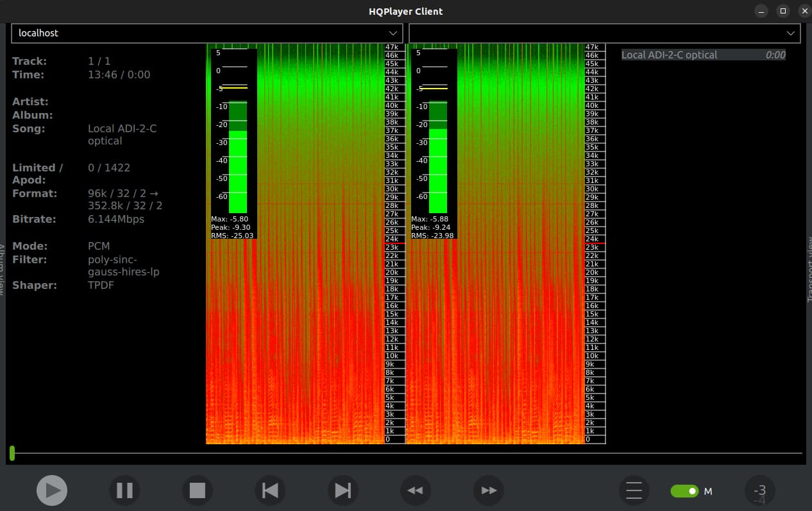812x511 pixels.
Task: Click the volume dial showing -3
Action: pyautogui.click(x=759, y=490)
